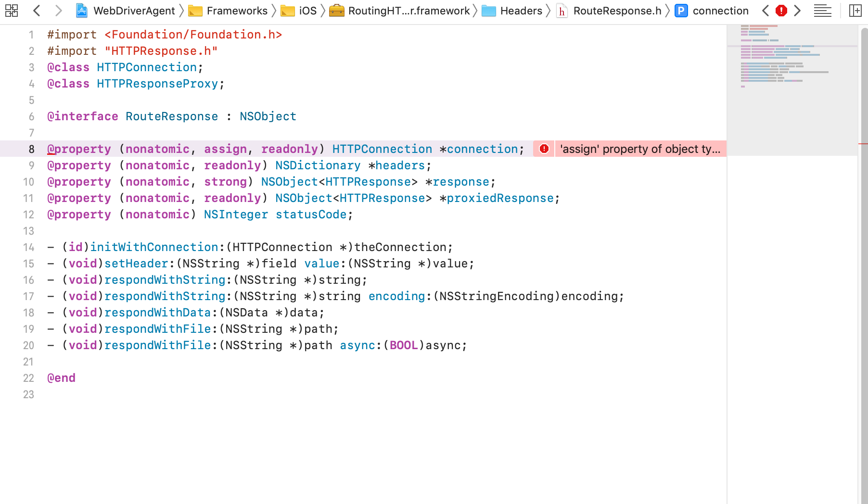868x504 pixels.
Task: Add a new editor split
Action: click(x=855, y=11)
